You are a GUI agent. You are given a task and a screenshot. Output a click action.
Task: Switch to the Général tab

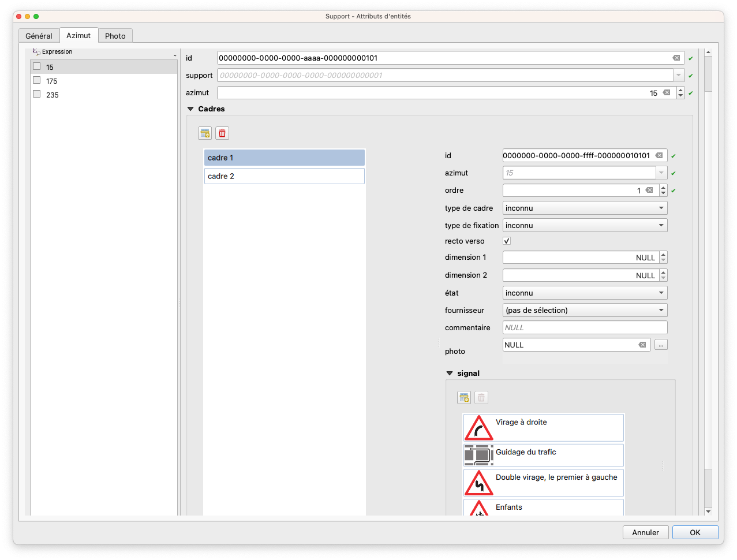[x=39, y=36]
